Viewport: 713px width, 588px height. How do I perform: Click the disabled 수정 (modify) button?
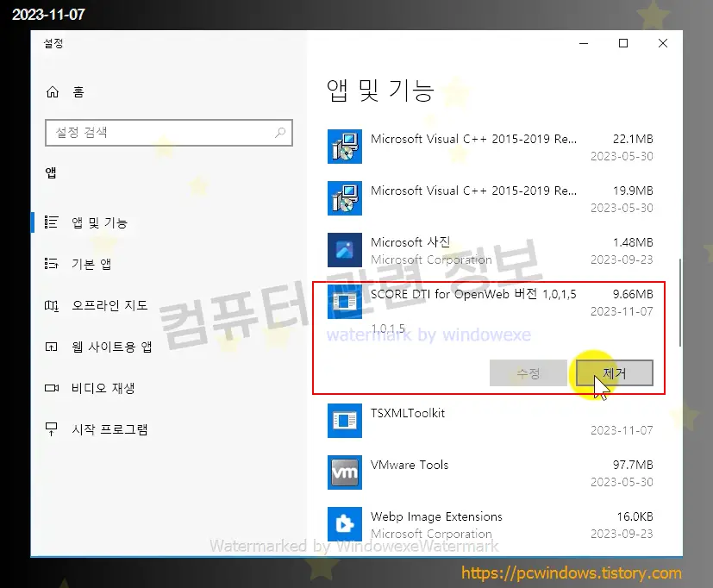point(528,373)
